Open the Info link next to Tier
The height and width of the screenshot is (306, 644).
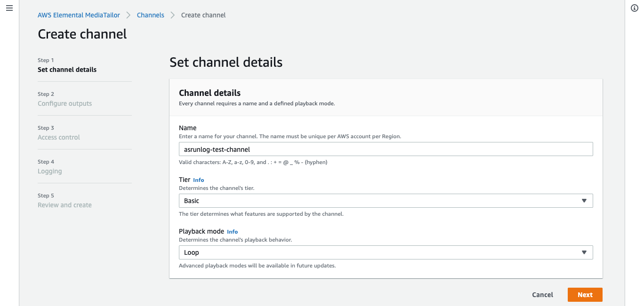[199, 180]
